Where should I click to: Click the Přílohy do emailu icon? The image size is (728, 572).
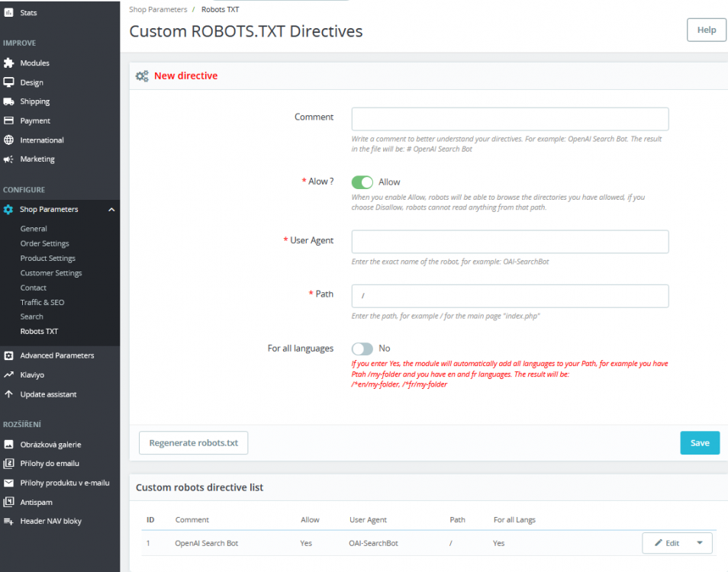(x=8, y=463)
